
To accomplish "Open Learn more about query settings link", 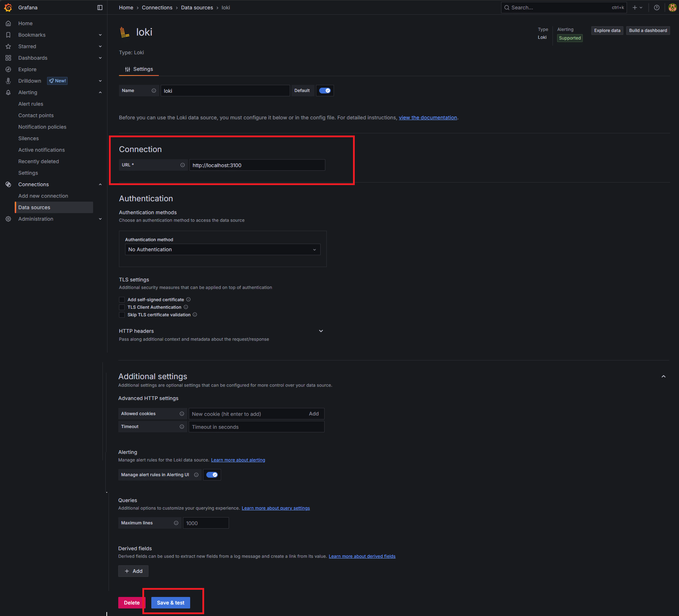I will 276,508.
